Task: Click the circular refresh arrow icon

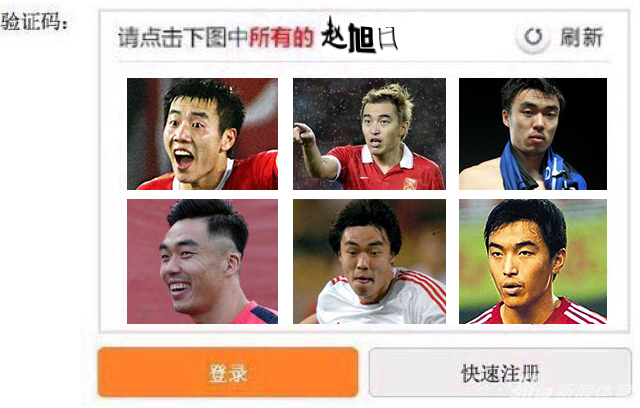Action: 533,37
